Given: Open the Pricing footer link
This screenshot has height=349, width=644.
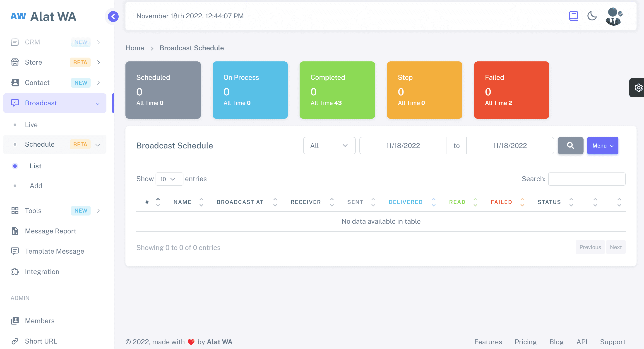Looking at the screenshot, I should click(526, 342).
